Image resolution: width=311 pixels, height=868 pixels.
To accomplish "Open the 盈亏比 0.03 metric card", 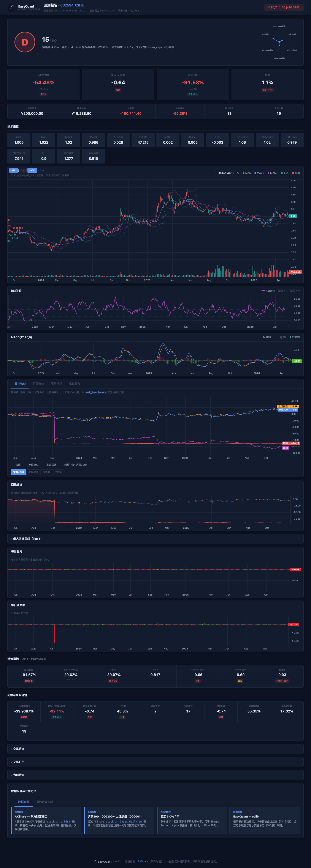I will click(282, 676).
